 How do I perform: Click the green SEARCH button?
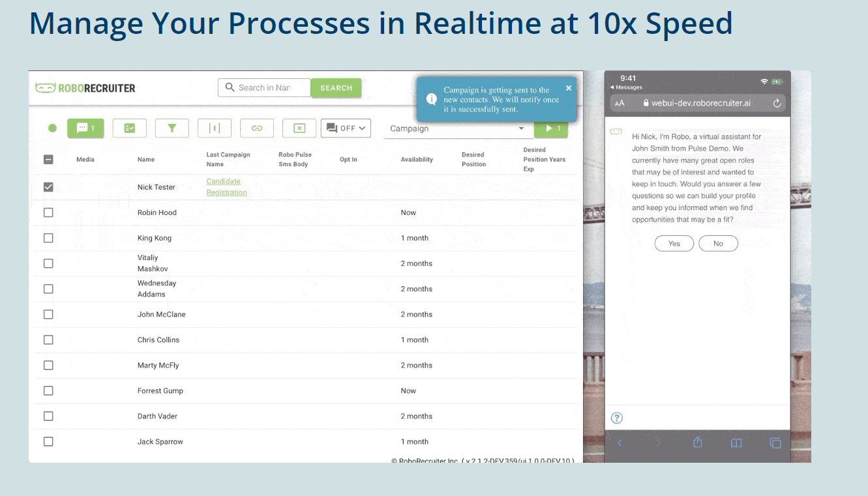pyautogui.click(x=336, y=88)
